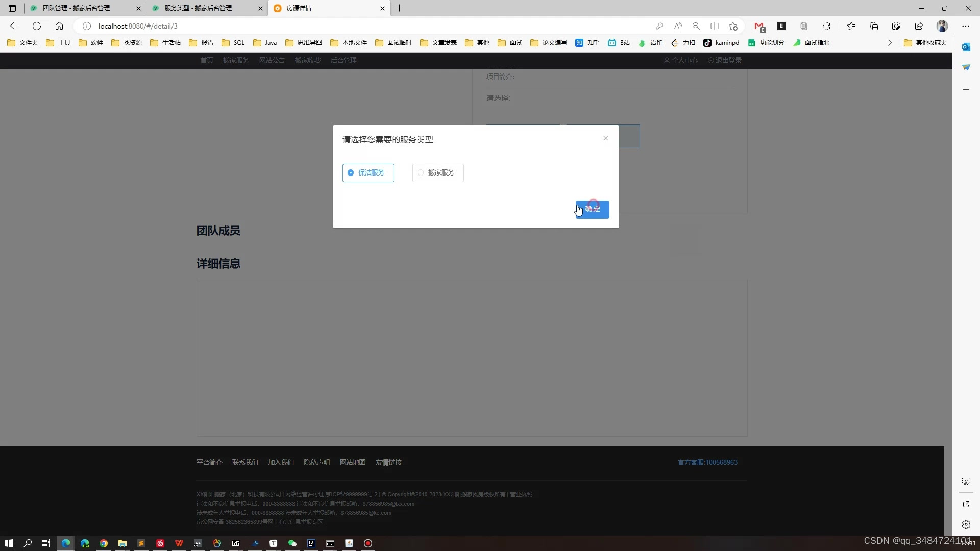Open the Java bookmark folder

click(x=265, y=43)
